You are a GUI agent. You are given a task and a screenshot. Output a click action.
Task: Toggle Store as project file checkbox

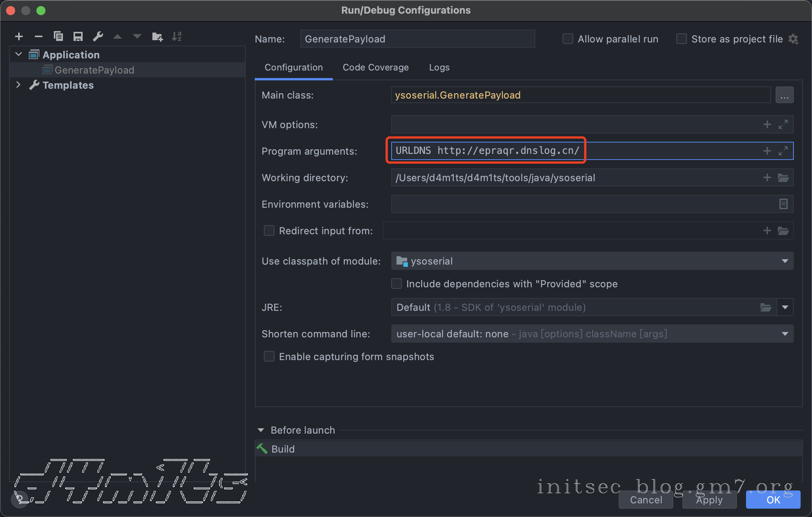tap(681, 39)
